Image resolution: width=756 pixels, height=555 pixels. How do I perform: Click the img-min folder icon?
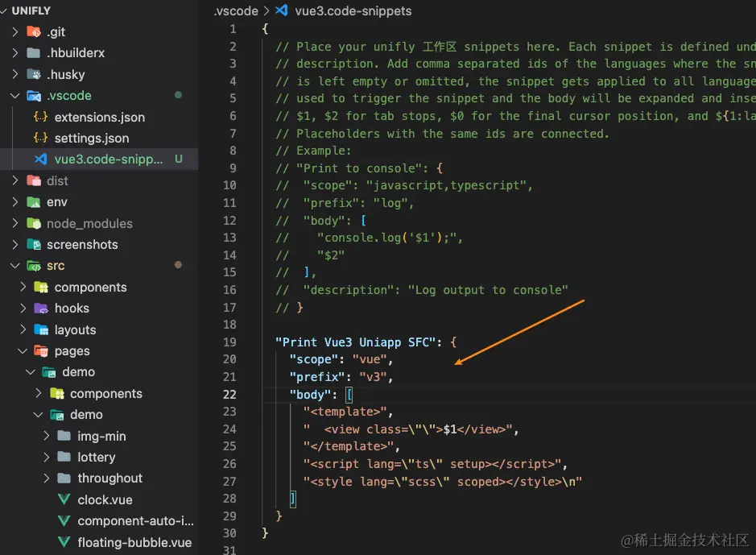pos(64,436)
